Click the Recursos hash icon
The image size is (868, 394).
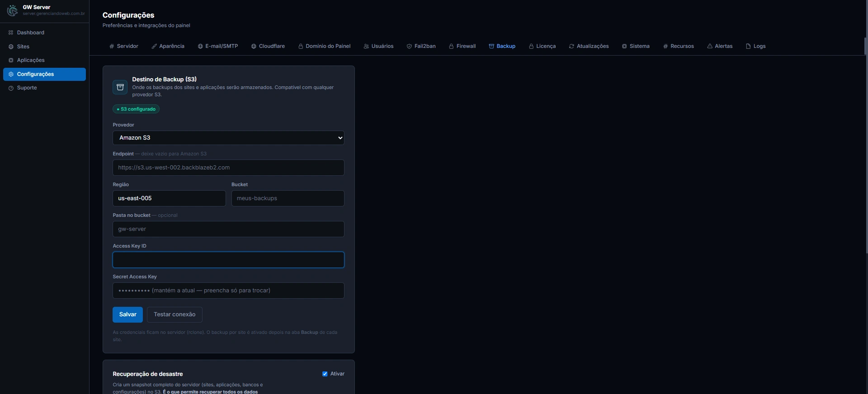665,46
